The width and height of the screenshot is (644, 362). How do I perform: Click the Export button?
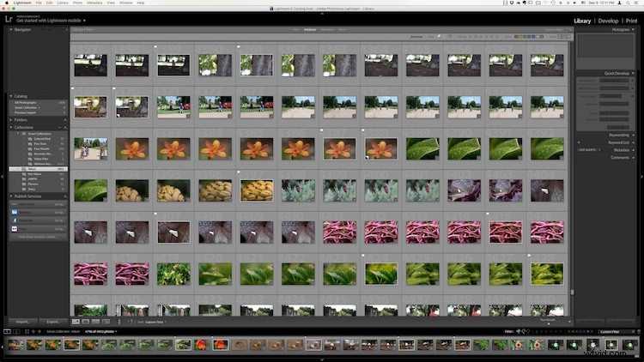[53, 322]
